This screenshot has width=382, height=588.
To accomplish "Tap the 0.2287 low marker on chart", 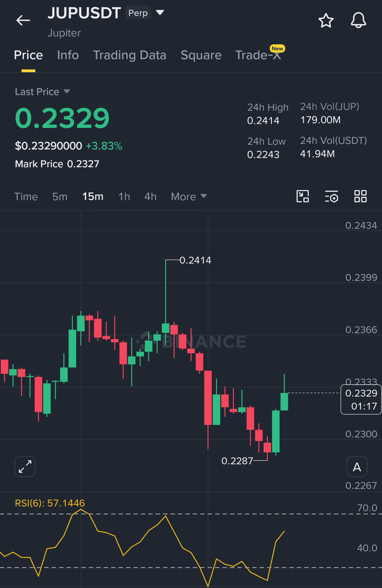I will (237, 461).
